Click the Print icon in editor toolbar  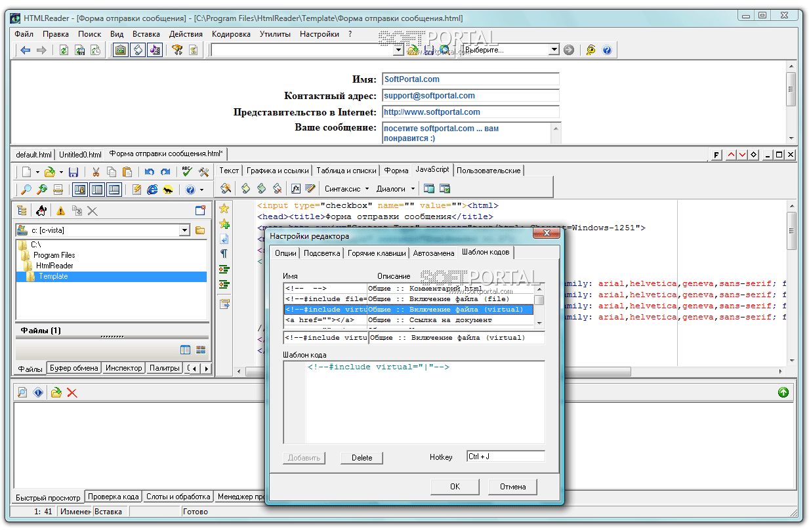click(58, 190)
